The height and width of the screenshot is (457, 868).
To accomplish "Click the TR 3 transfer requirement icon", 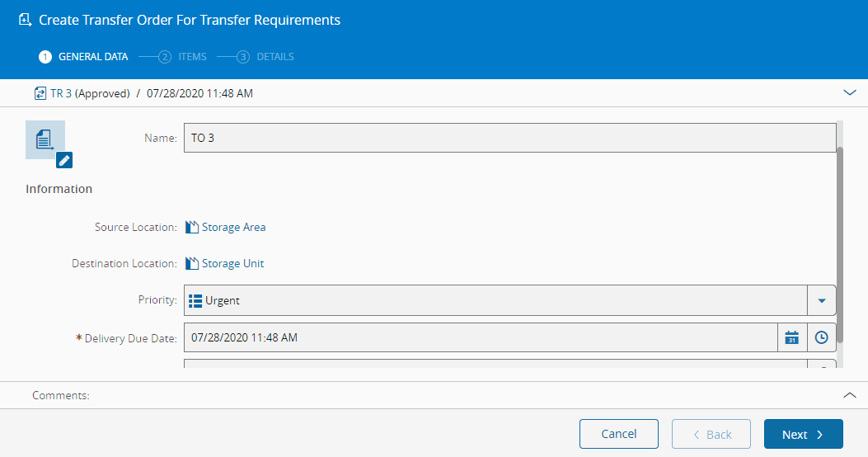I will point(40,93).
